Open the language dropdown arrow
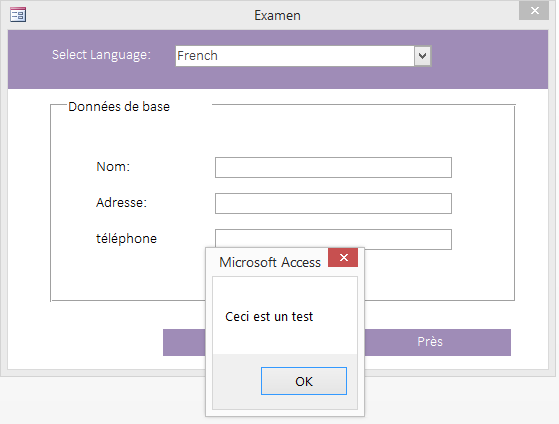This screenshot has width=559, height=424. [422, 56]
